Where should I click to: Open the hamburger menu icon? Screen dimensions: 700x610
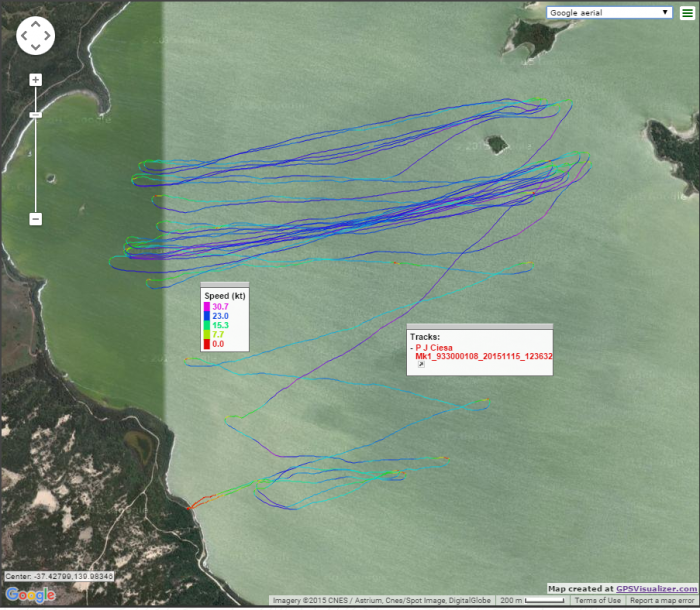click(686, 13)
